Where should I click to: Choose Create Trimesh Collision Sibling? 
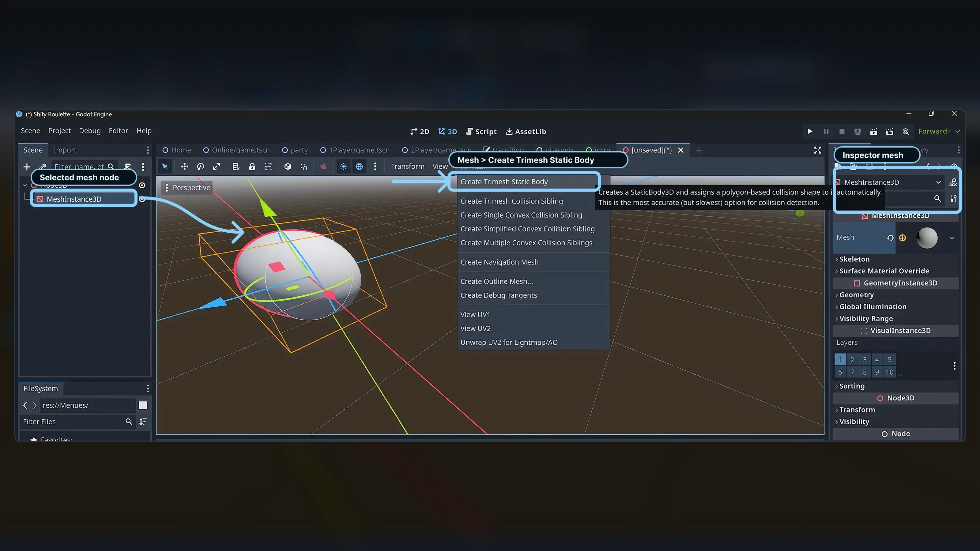pyautogui.click(x=511, y=201)
